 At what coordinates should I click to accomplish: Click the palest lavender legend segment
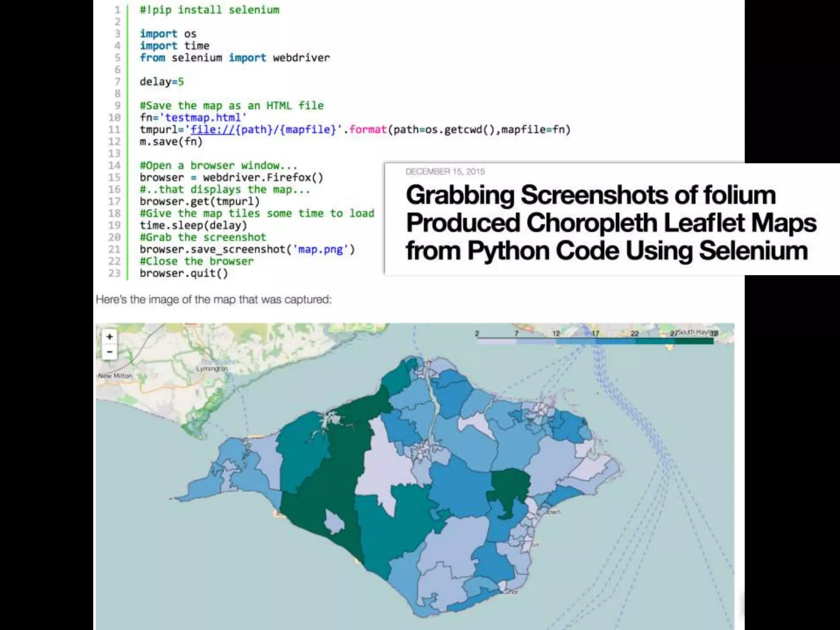(x=496, y=341)
